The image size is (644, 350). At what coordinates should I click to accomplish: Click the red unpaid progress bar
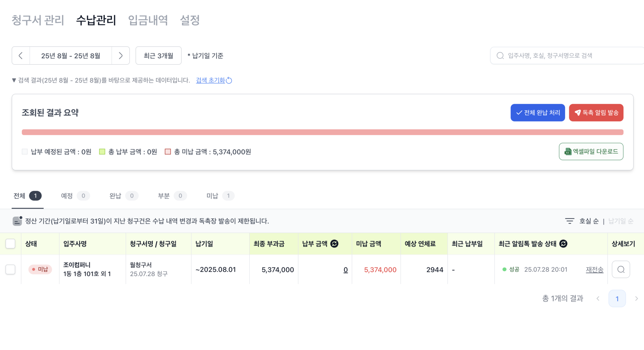[x=322, y=132]
